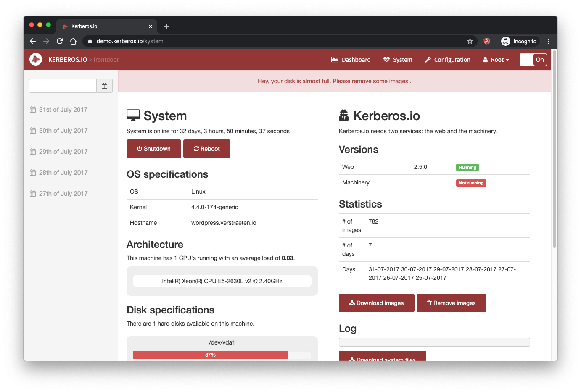Open a new browser tab
The height and width of the screenshot is (392, 581).
point(166,26)
